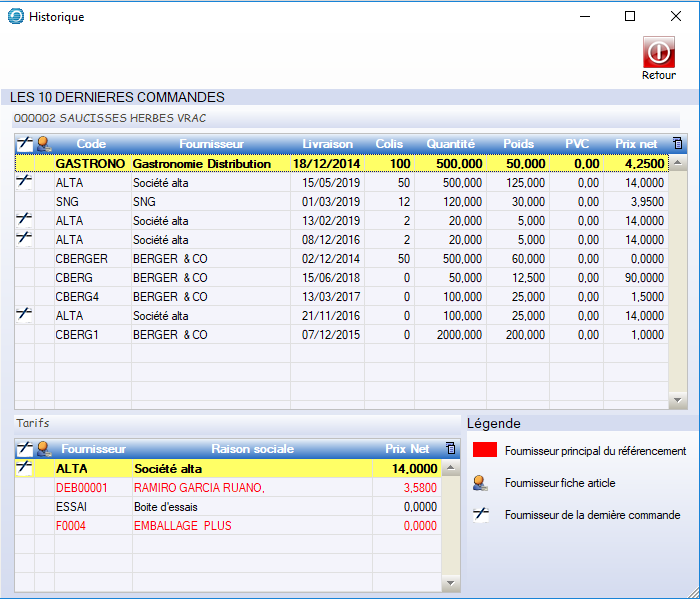This screenshot has width=700, height=599.
Task: Click the Raison sociale column header
Action: [252, 449]
